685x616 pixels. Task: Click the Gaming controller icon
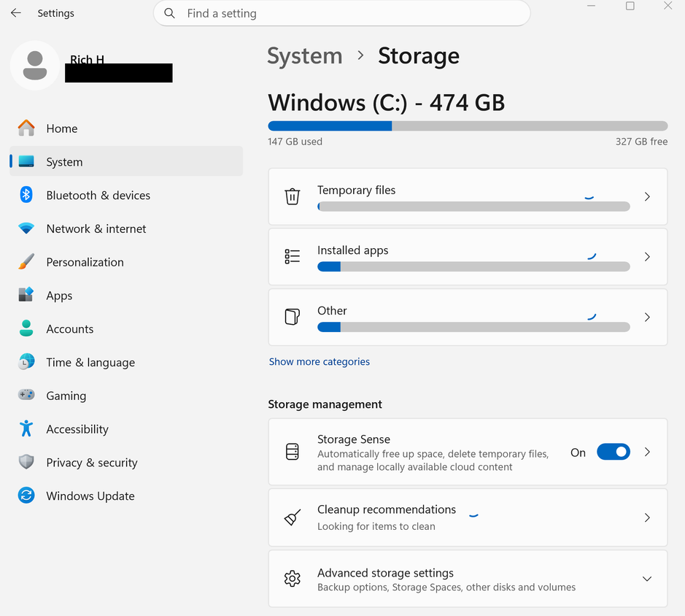pyautogui.click(x=26, y=395)
